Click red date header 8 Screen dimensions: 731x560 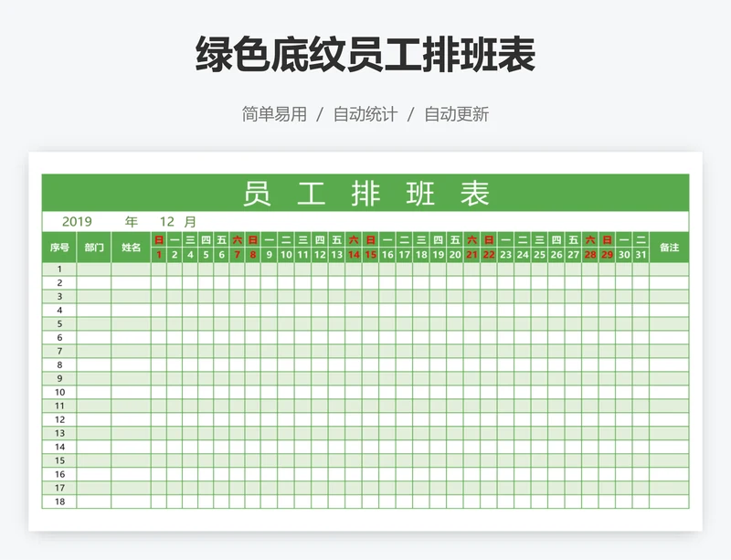tap(253, 255)
